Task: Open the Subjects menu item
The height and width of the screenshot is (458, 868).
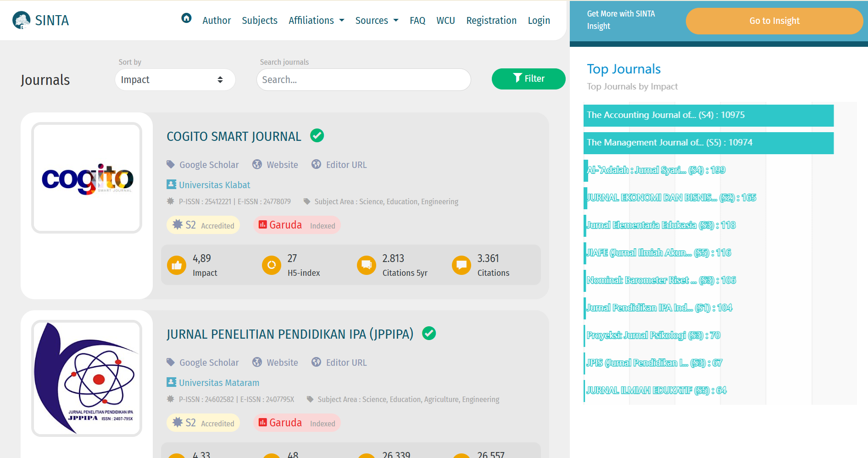Action: tap(260, 21)
